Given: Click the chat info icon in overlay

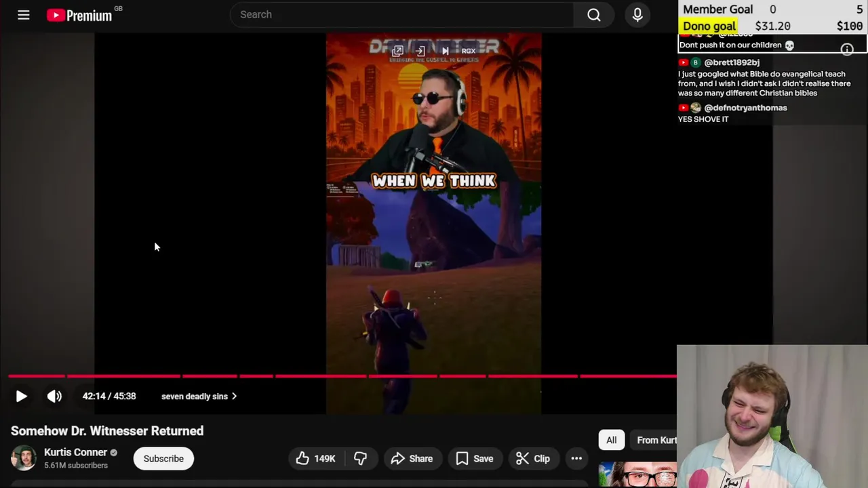Looking at the screenshot, I should pos(847,49).
